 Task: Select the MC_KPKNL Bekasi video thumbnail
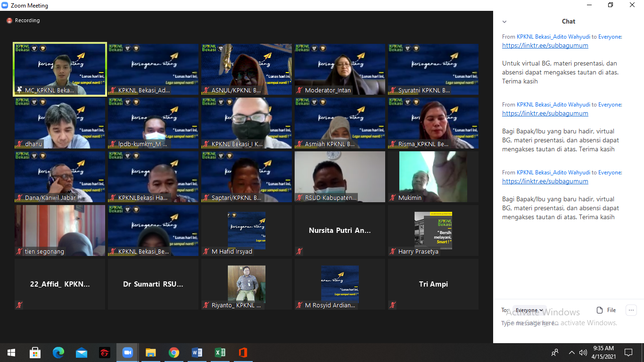click(x=60, y=69)
